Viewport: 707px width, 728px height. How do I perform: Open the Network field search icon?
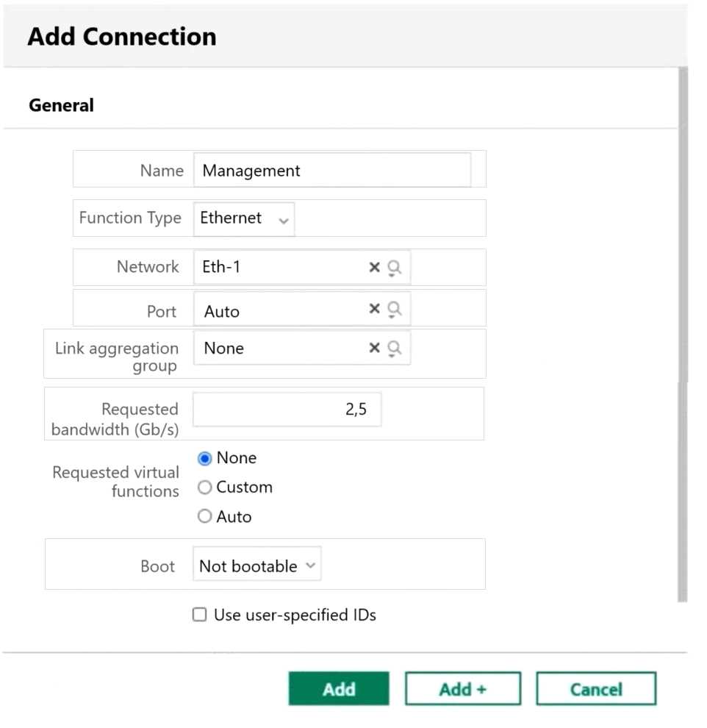(395, 268)
